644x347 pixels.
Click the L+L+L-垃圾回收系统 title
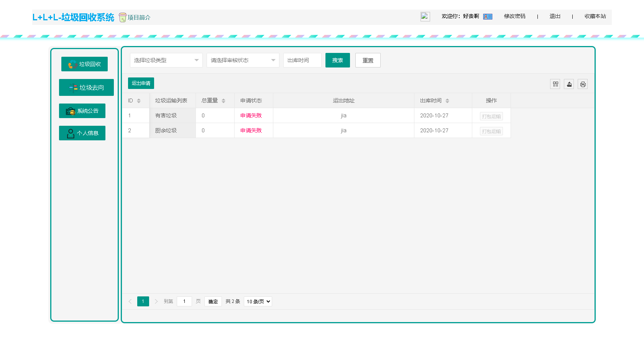73,17
